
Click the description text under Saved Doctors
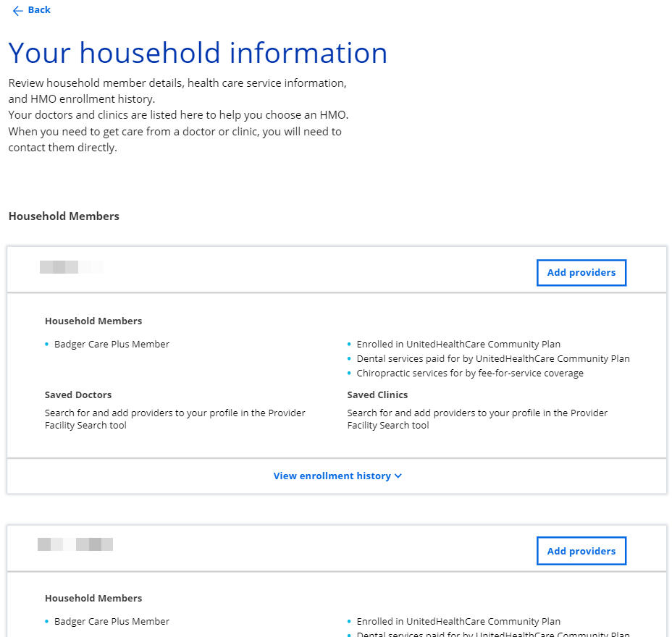[175, 419]
